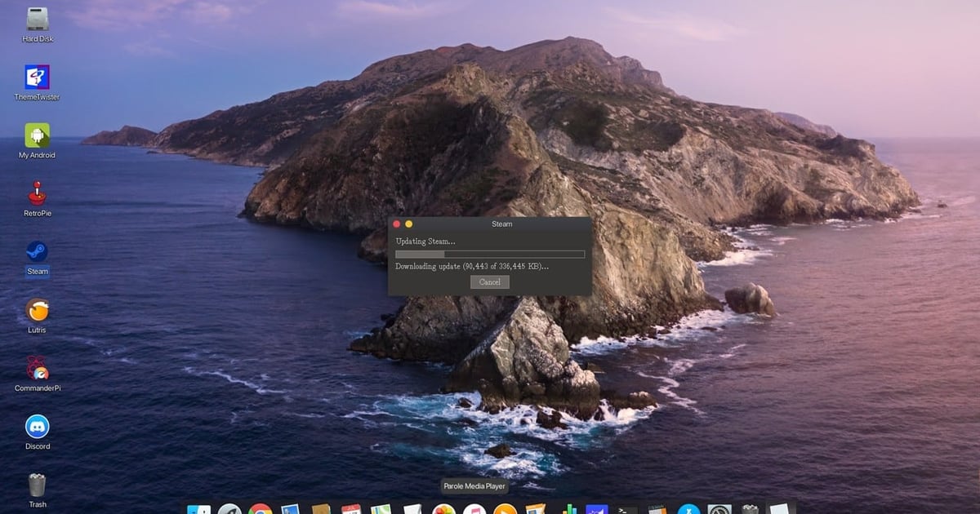
Task: Click the Steam update progress bar
Action: pyautogui.click(x=488, y=254)
